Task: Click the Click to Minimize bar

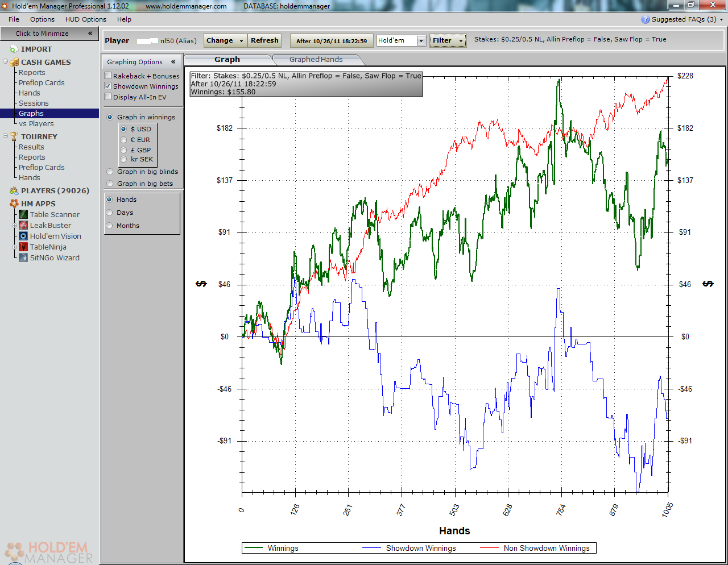Action: coord(49,34)
